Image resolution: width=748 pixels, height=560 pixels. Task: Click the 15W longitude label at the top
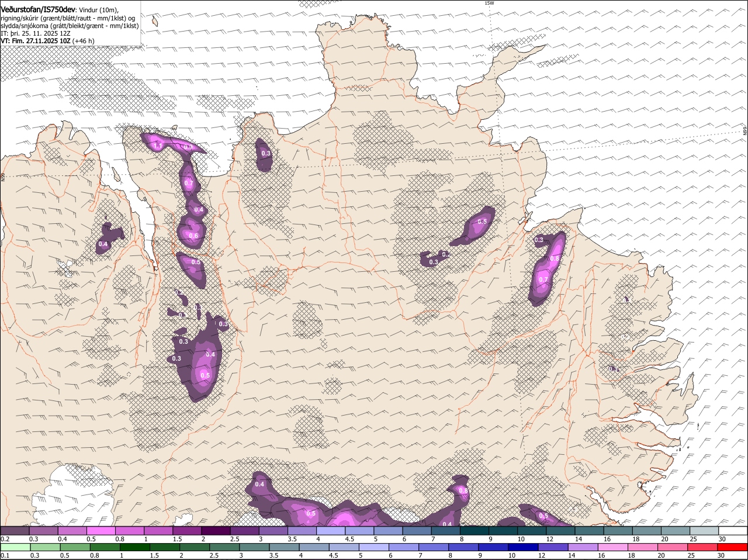pos(489,3)
